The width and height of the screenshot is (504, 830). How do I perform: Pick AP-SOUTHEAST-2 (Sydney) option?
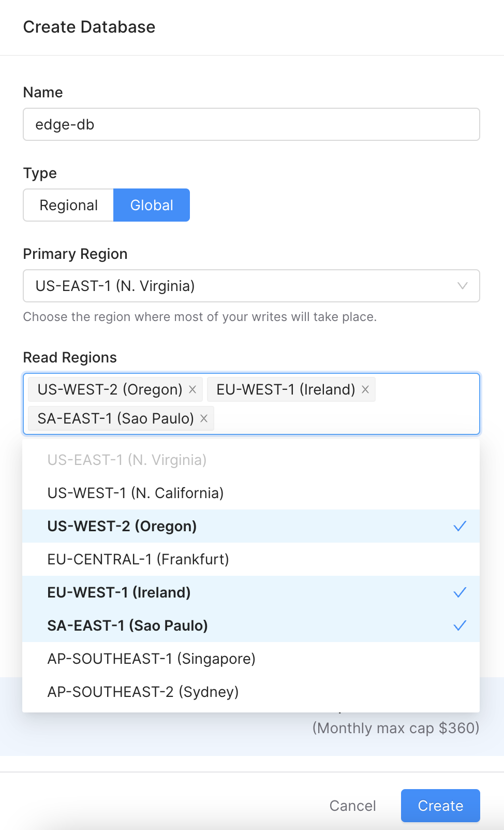tap(143, 692)
